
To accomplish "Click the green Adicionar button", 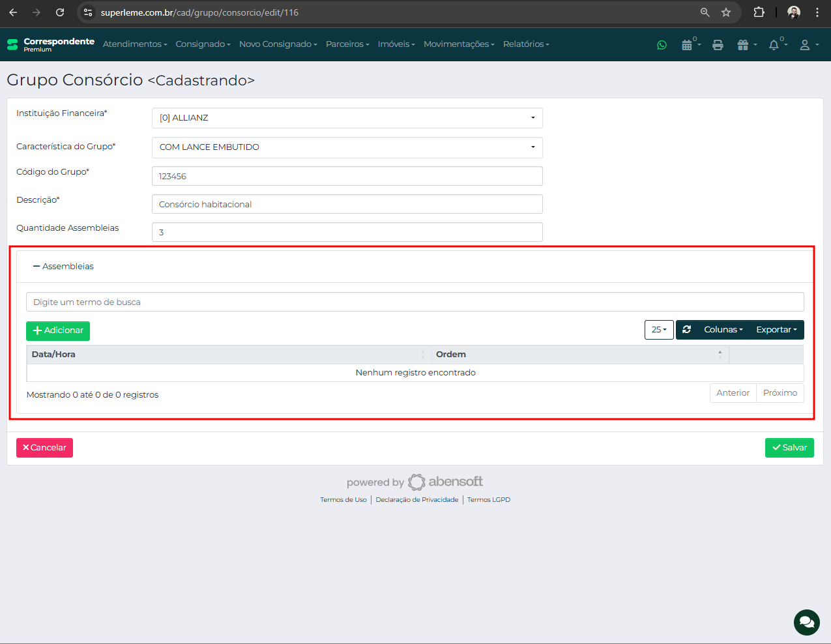I will (58, 330).
